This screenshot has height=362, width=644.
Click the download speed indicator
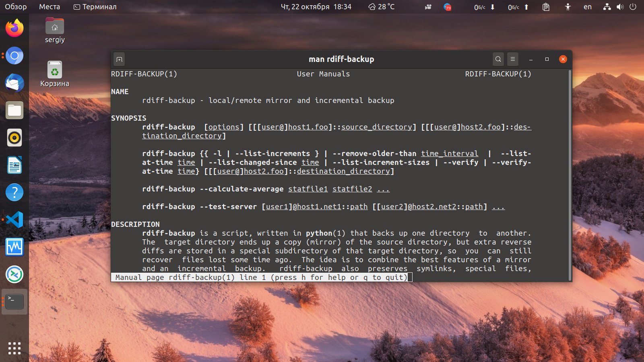(485, 7)
